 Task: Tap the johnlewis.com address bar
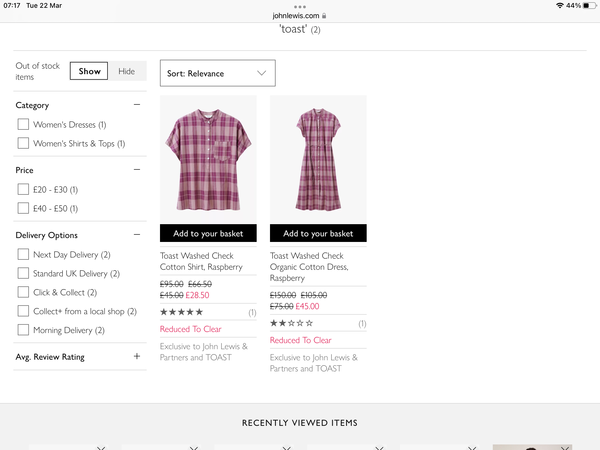click(x=299, y=16)
